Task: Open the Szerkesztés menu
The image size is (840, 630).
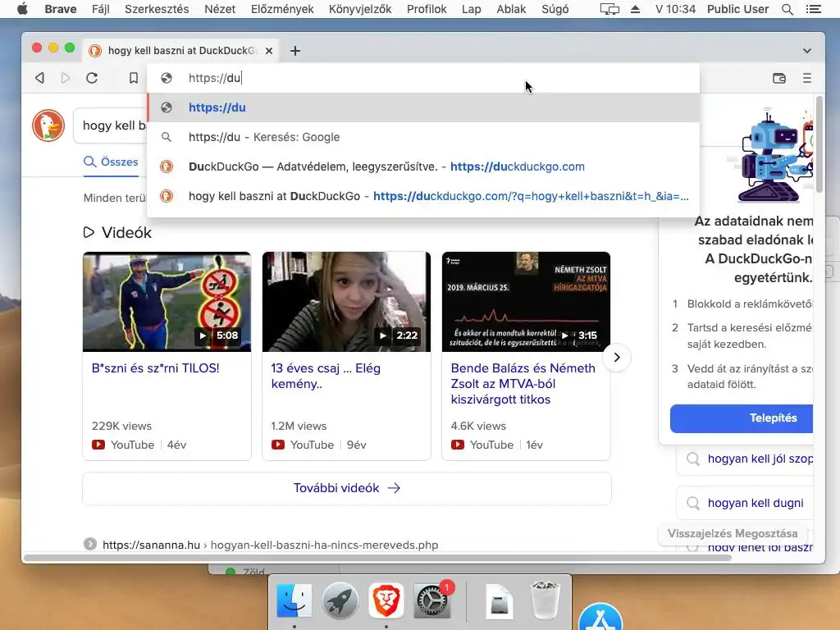Action: pyautogui.click(x=157, y=9)
